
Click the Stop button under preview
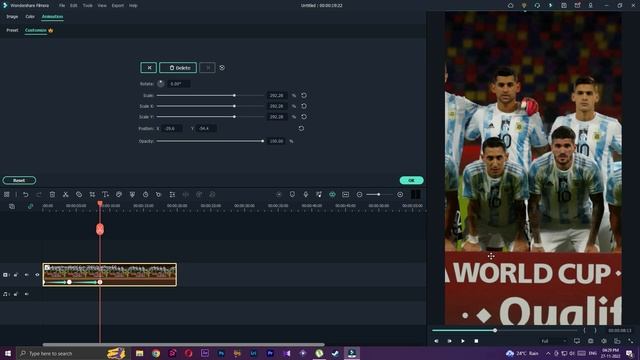point(476,341)
